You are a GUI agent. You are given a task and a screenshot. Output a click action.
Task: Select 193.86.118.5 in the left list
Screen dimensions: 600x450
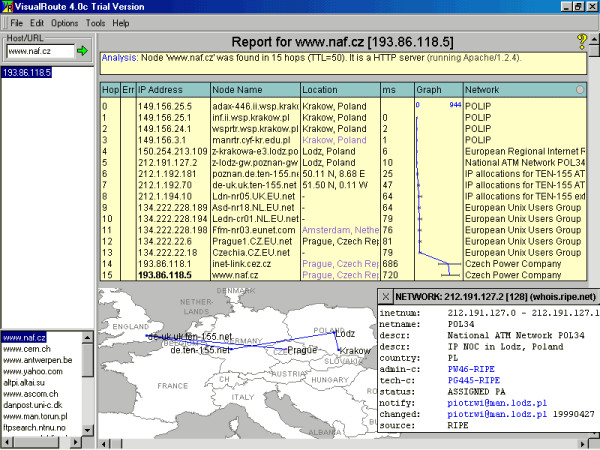(26, 72)
